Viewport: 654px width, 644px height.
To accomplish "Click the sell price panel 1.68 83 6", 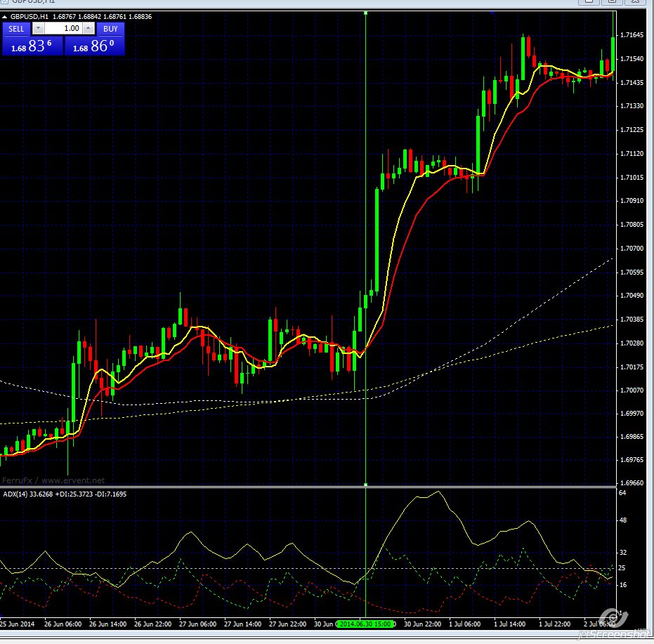I will tap(32, 46).
